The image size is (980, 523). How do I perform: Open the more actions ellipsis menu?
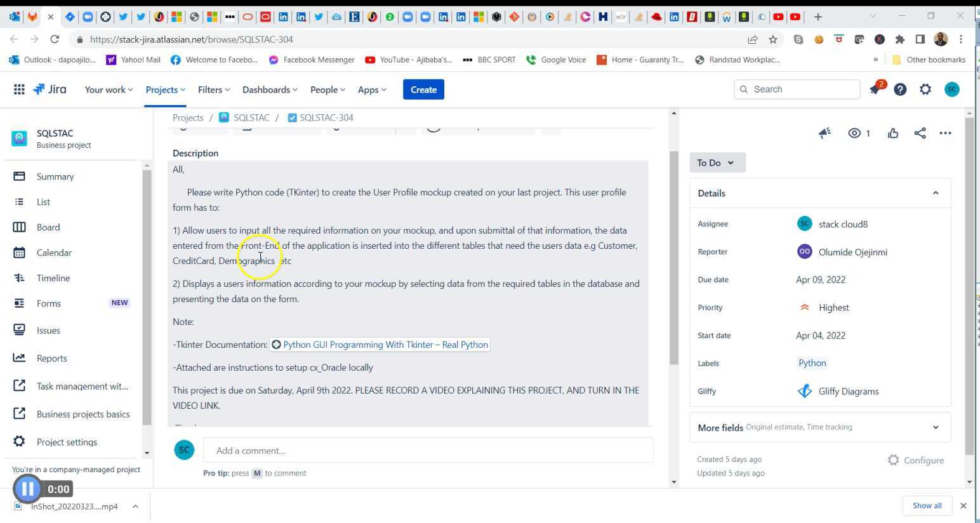coord(945,133)
